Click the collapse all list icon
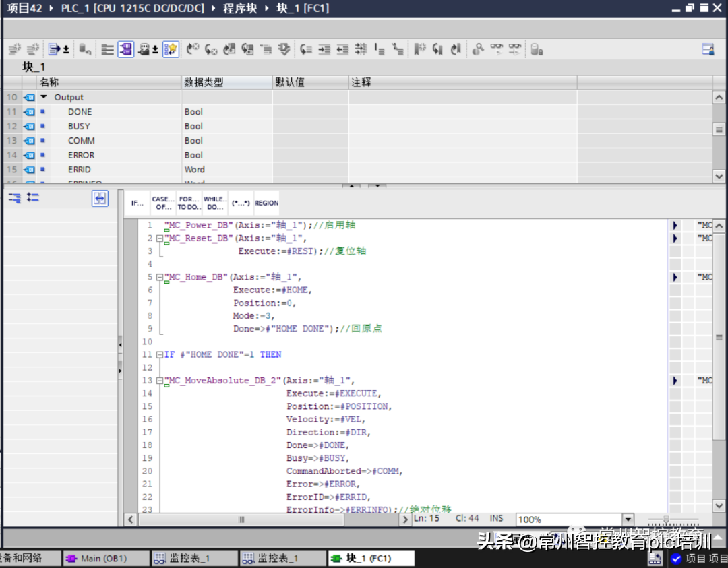 click(33, 198)
